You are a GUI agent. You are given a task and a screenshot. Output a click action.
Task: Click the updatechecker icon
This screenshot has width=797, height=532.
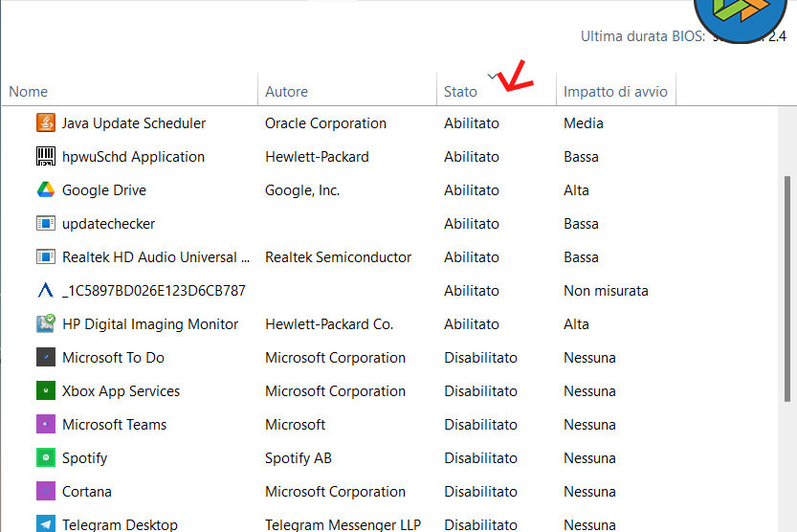(46, 224)
